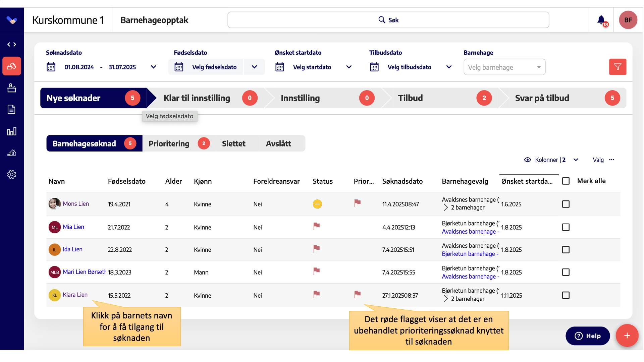
Task: Click the Søknadsdato calendar icon
Action: click(51, 67)
